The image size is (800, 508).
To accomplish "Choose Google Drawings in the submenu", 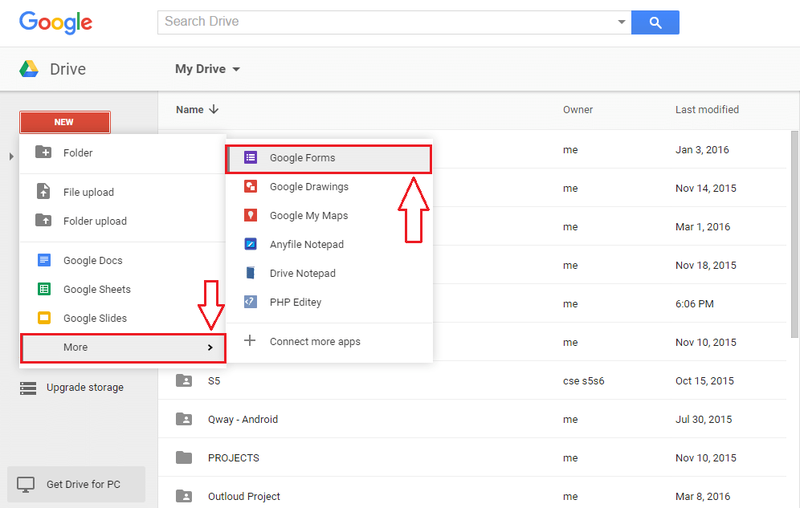I will tap(329, 187).
